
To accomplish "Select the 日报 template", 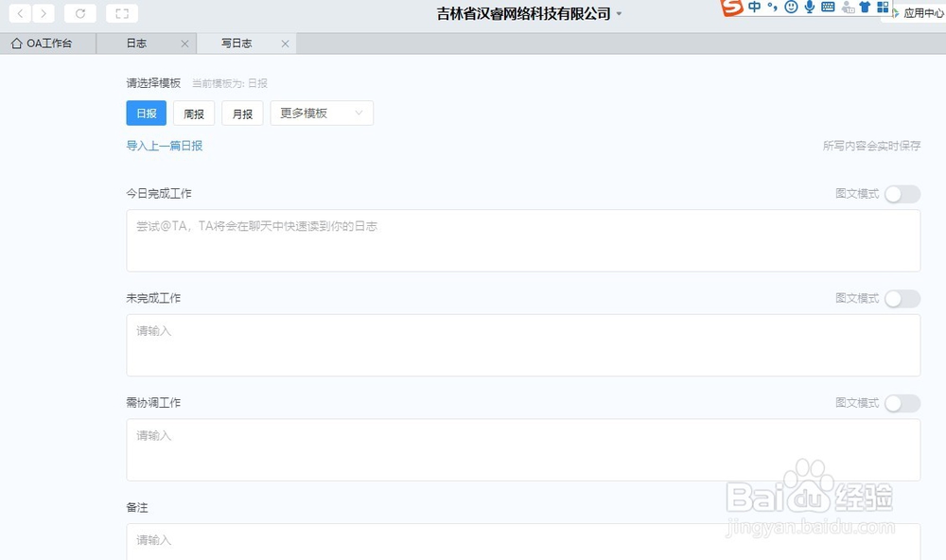I will click(146, 114).
